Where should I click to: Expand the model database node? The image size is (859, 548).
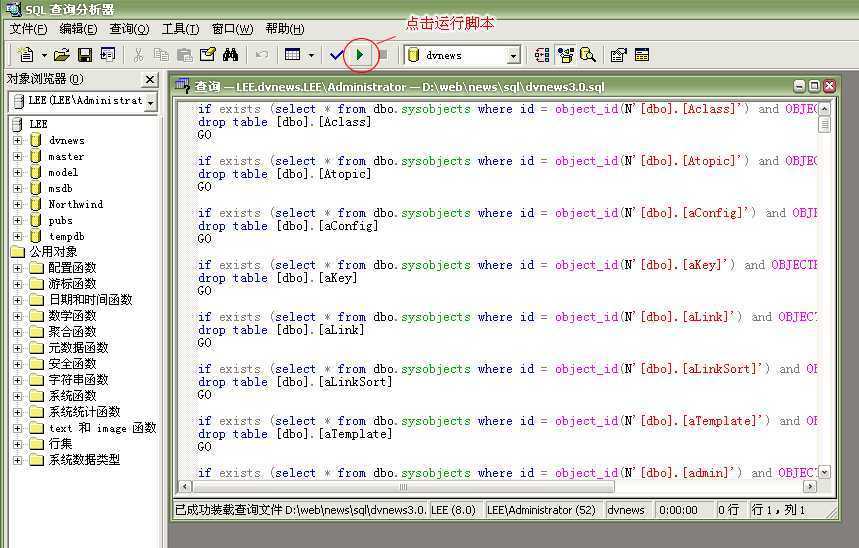pos(18,172)
